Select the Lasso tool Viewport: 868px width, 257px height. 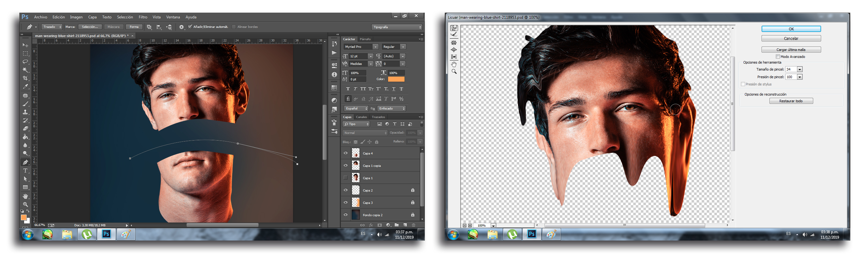(x=25, y=62)
